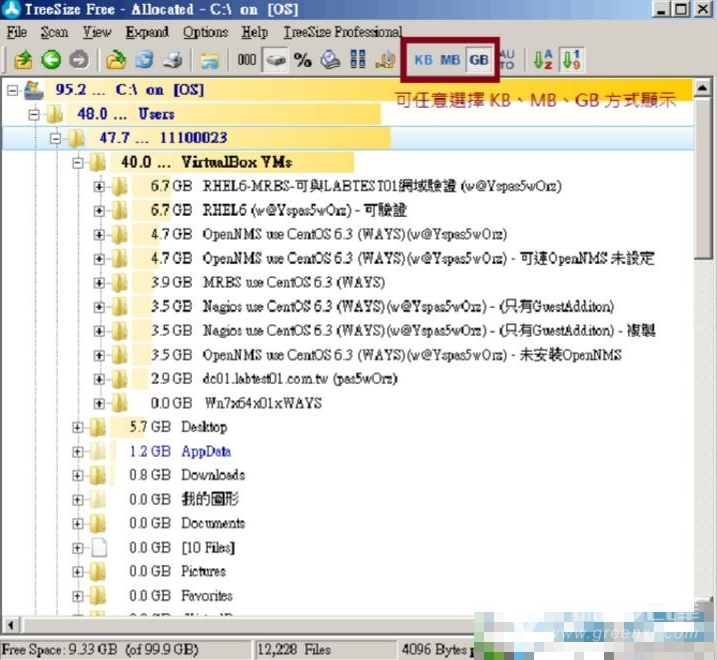717x660 pixels.
Task: Expand the Favorites folder
Action: (x=78, y=596)
